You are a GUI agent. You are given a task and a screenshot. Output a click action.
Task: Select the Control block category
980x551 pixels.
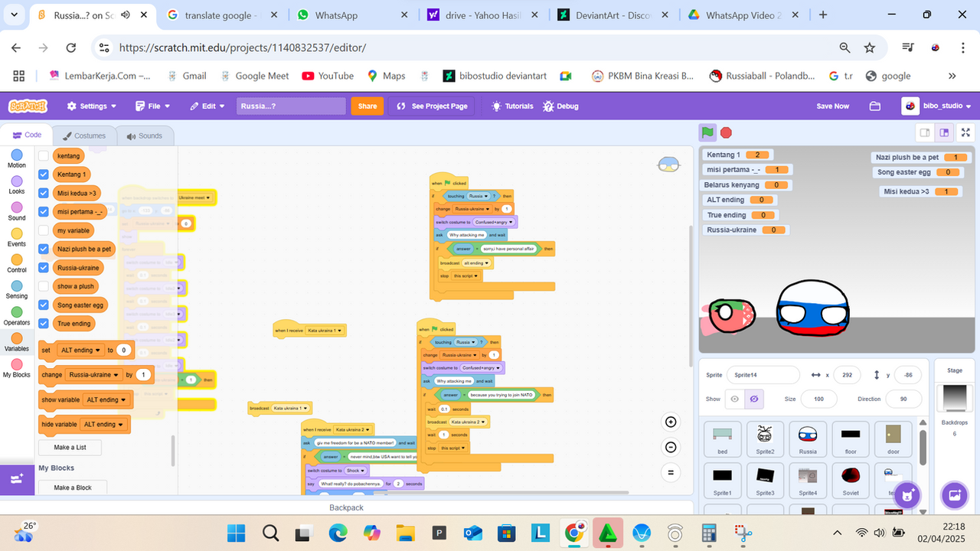click(17, 262)
